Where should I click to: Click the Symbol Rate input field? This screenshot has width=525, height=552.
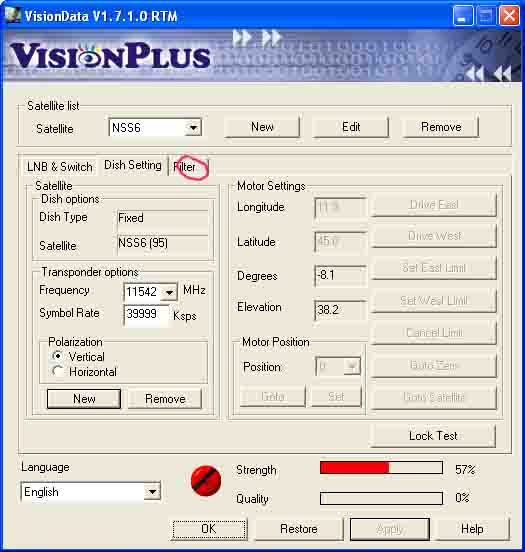(146, 314)
